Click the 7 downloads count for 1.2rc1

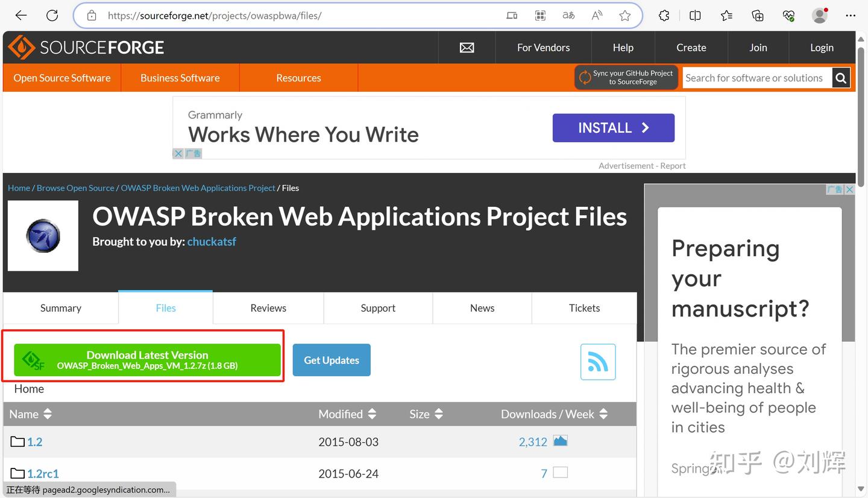click(x=544, y=473)
